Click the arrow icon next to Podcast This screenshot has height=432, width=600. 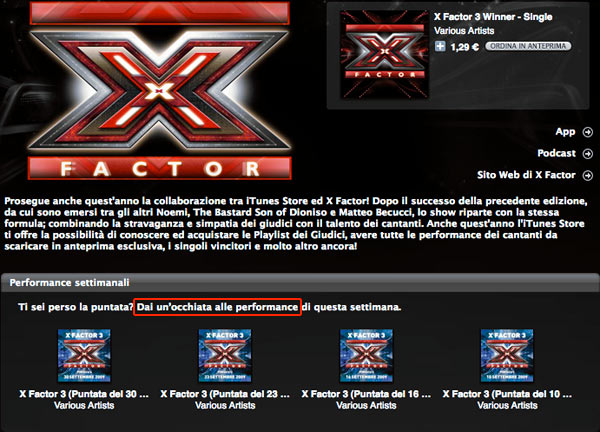(x=587, y=153)
